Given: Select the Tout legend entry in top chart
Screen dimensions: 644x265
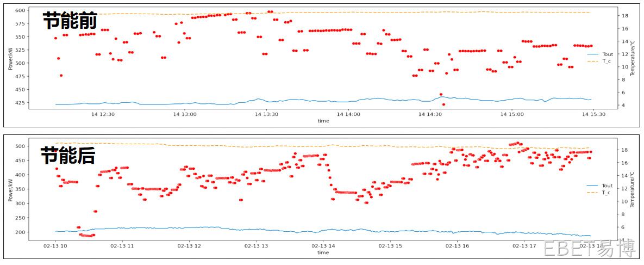Looking at the screenshot, I should 599,54.
